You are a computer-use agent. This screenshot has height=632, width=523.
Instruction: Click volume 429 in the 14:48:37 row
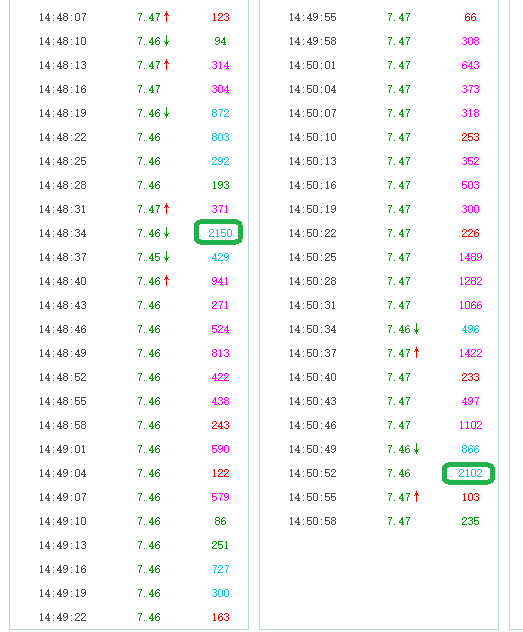click(x=220, y=257)
